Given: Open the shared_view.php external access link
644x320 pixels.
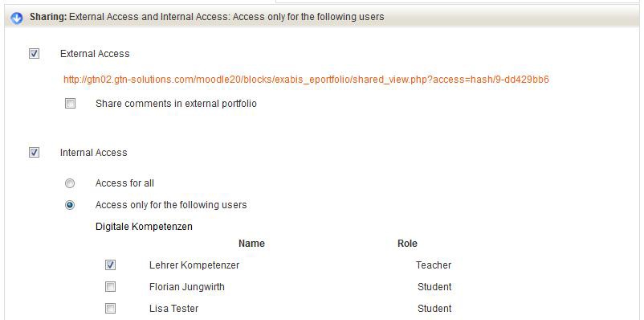Looking at the screenshot, I should 306,80.
